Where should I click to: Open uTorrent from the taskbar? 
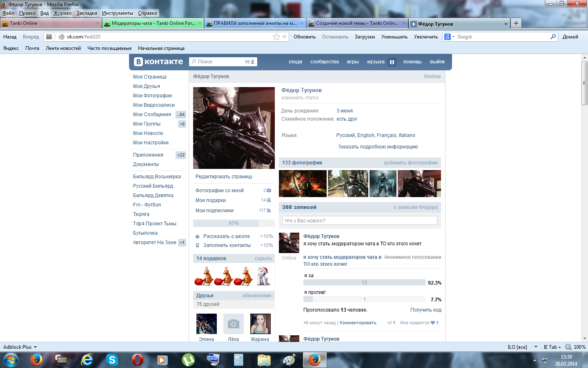188,360
